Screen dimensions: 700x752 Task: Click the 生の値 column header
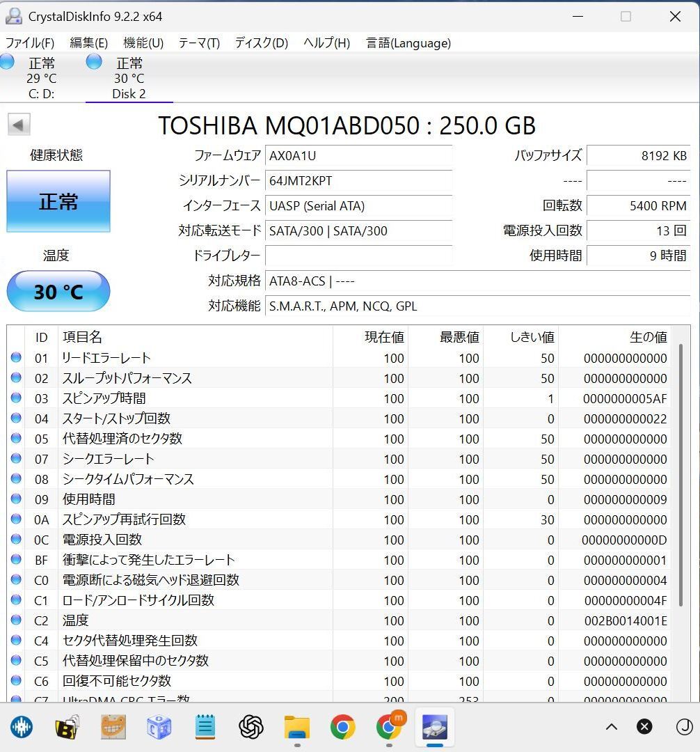coord(614,337)
